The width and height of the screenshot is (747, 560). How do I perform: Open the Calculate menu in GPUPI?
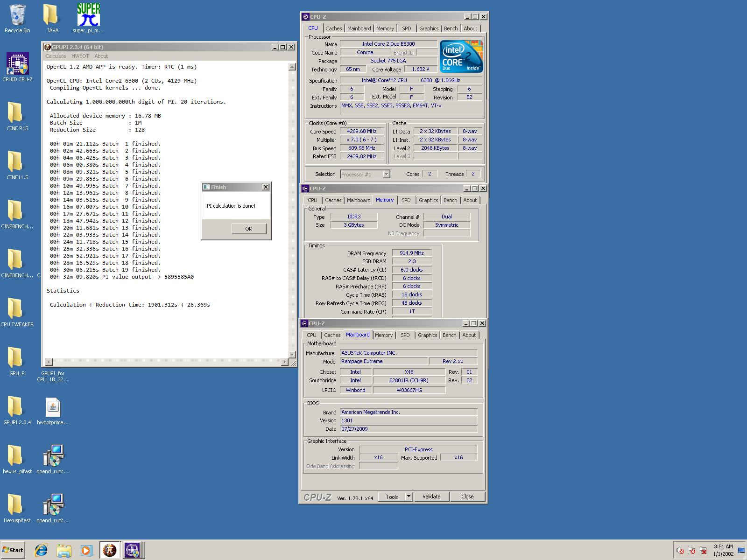point(56,56)
